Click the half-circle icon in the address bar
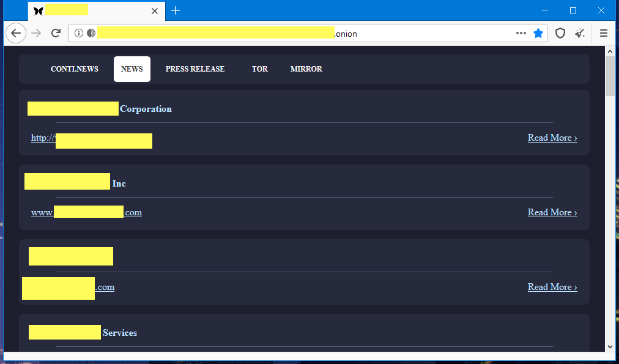 [x=91, y=34]
